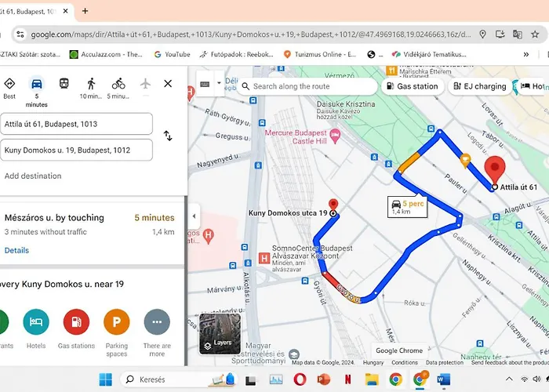This screenshot has width=549, height=392.
Task: Open Netflix from the taskbar
Action: 347,379
